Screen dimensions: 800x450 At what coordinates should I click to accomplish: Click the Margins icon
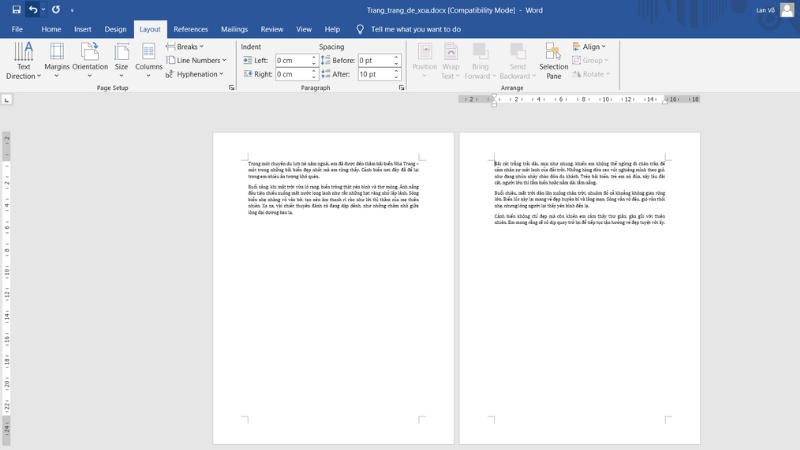57,60
